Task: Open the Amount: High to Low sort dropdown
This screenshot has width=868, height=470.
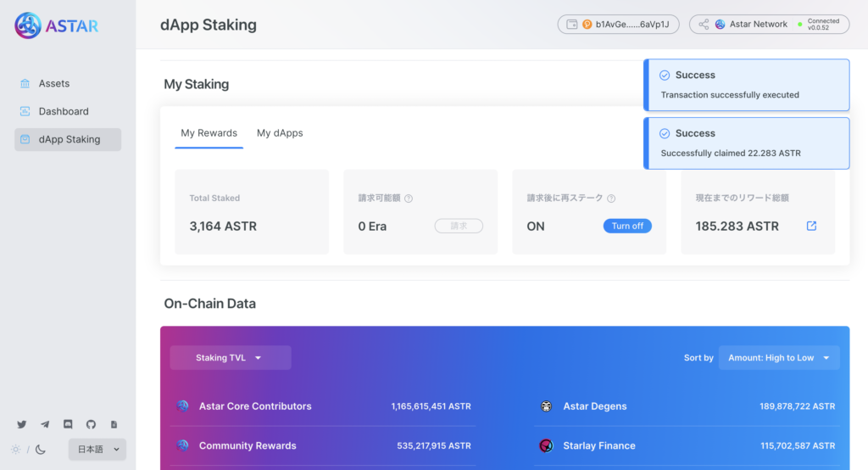Action: (779, 357)
